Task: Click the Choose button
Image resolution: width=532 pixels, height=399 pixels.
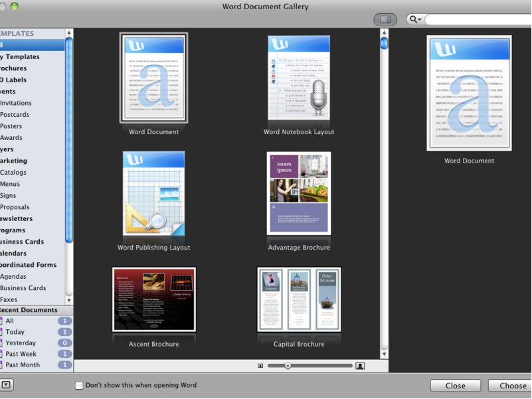Action: click(510, 386)
